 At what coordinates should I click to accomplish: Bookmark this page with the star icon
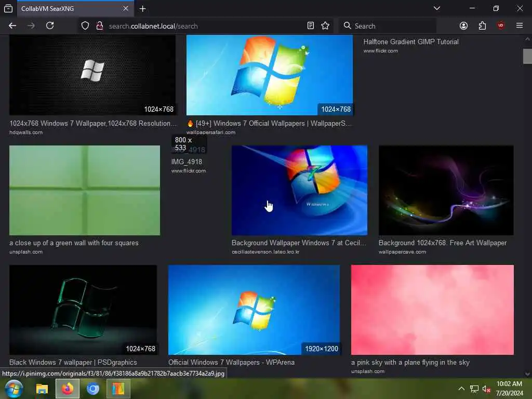click(325, 26)
